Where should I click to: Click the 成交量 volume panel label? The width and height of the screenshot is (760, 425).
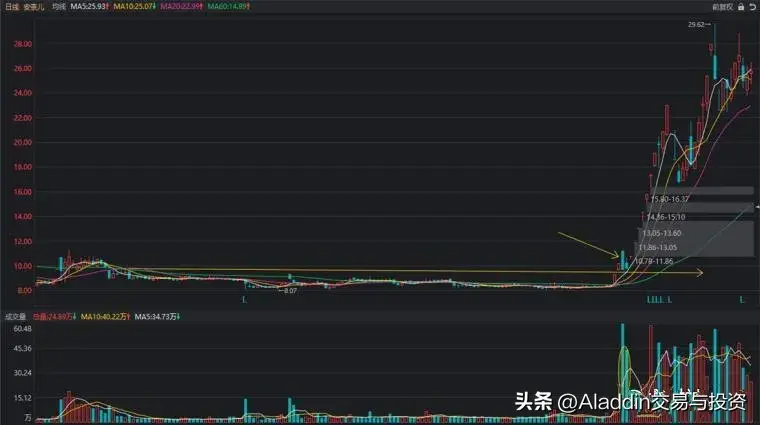click(x=15, y=316)
